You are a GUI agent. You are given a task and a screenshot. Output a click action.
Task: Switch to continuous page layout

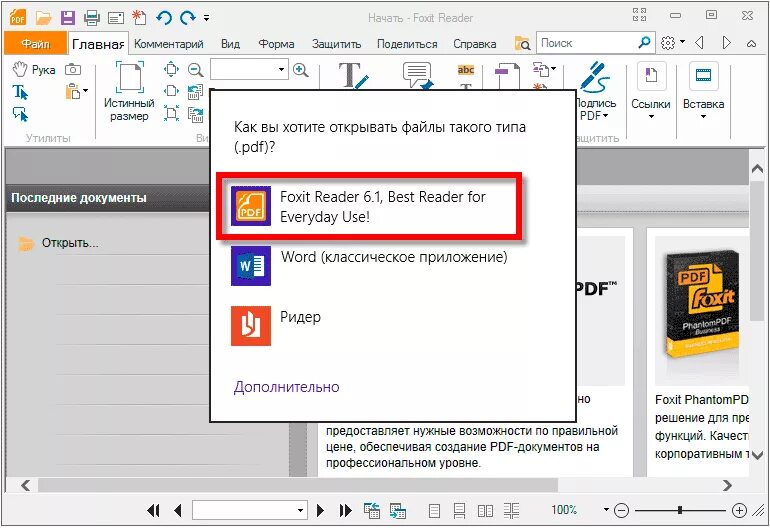(459, 511)
